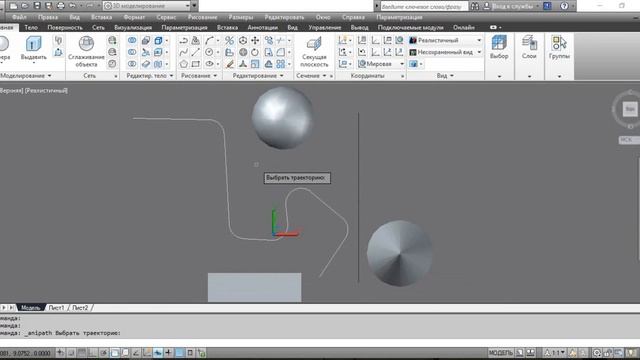Viewport: 640px width, 360px height.
Task: Toggle the lock icon in status bar
Action: click(x=607, y=353)
